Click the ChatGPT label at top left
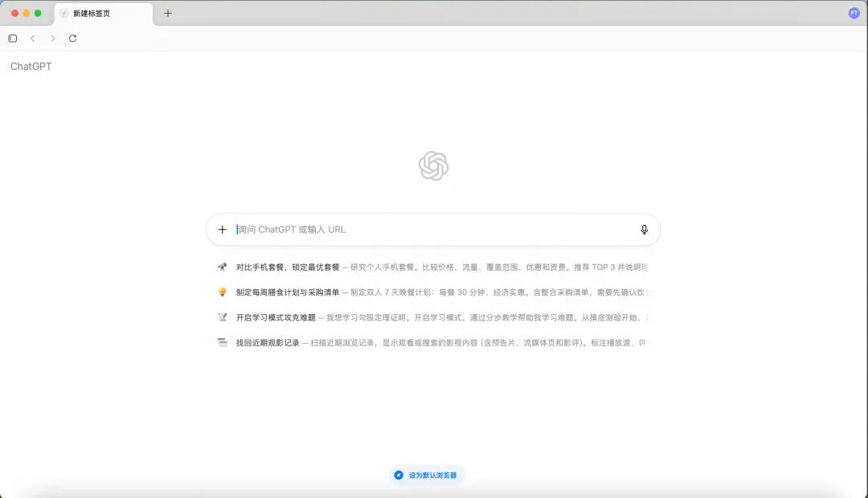This screenshot has height=498, width=868. coord(31,67)
